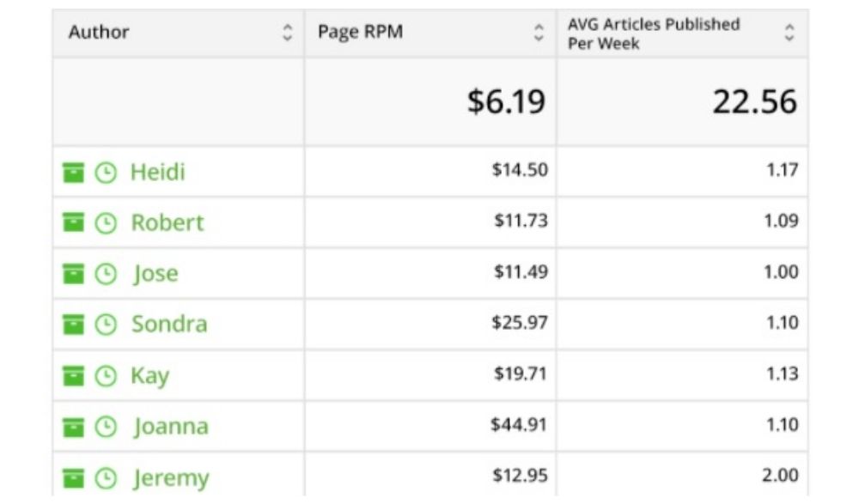Click the clock icon beside Jeremy

(x=105, y=477)
